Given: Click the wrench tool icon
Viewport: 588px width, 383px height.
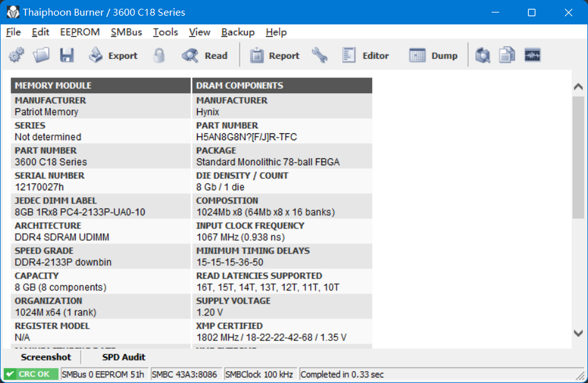Looking at the screenshot, I should tap(320, 56).
